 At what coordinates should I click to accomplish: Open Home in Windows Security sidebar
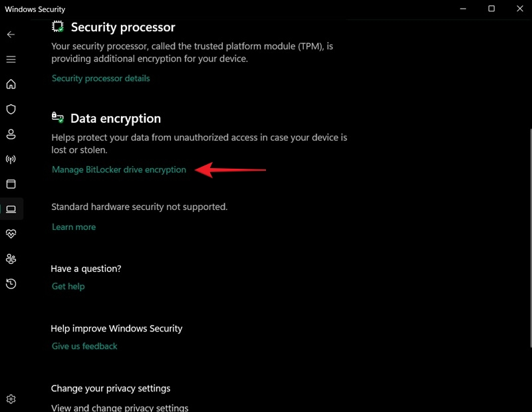point(11,84)
